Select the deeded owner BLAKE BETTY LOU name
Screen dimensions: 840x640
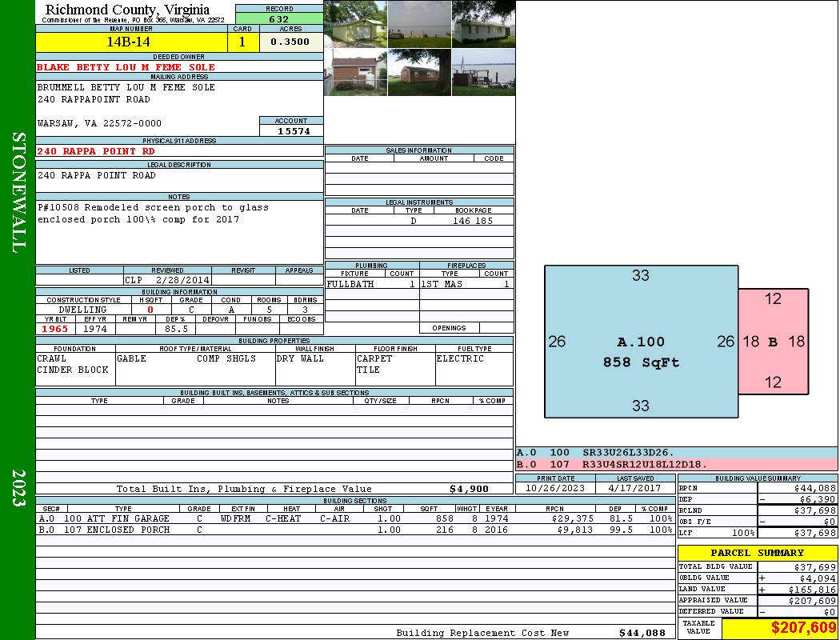coord(126,67)
